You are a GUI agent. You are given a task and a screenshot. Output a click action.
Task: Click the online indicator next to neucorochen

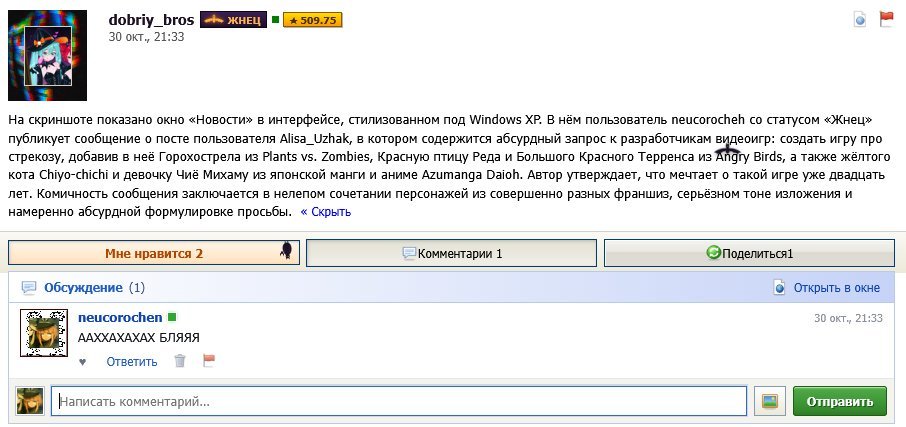click(x=172, y=317)
